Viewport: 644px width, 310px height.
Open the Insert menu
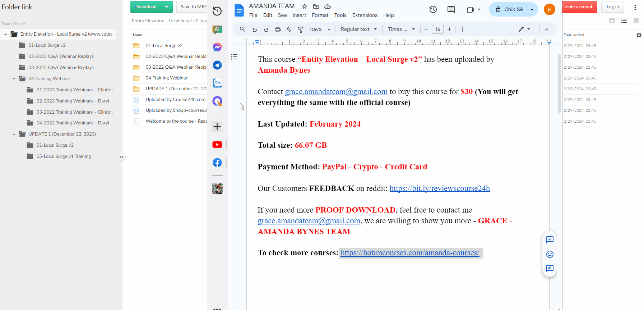tap(299, 15)
